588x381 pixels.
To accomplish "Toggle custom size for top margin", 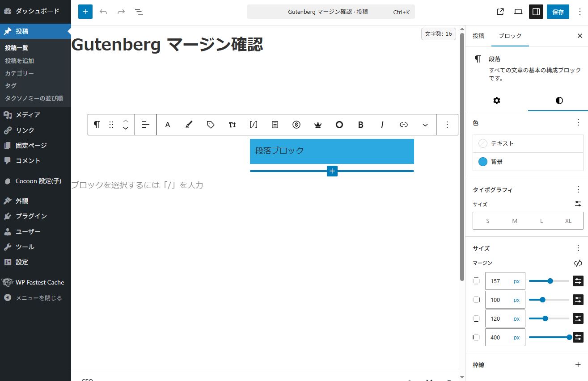I will pos(578,281).
